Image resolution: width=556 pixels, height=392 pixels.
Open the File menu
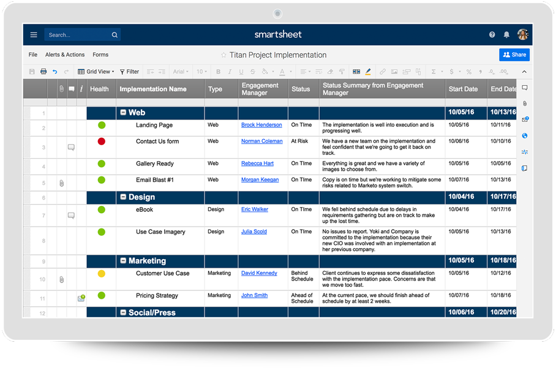33,55
